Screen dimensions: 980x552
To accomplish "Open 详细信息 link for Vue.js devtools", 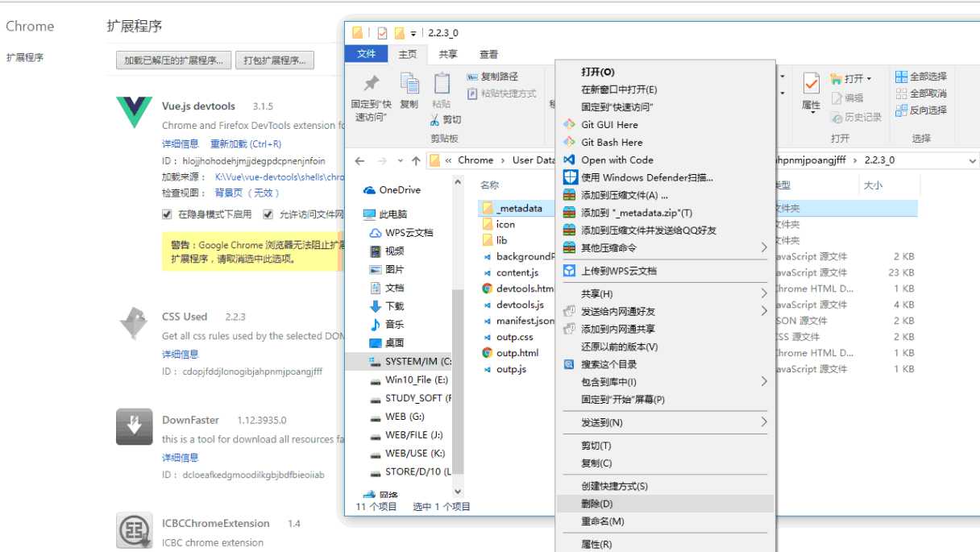I will [x=181, y=144].
